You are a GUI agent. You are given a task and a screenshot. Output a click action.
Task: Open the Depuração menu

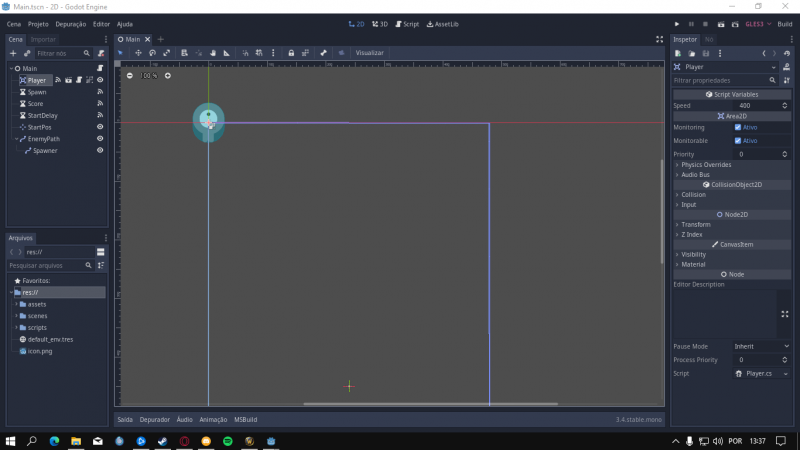71,23
